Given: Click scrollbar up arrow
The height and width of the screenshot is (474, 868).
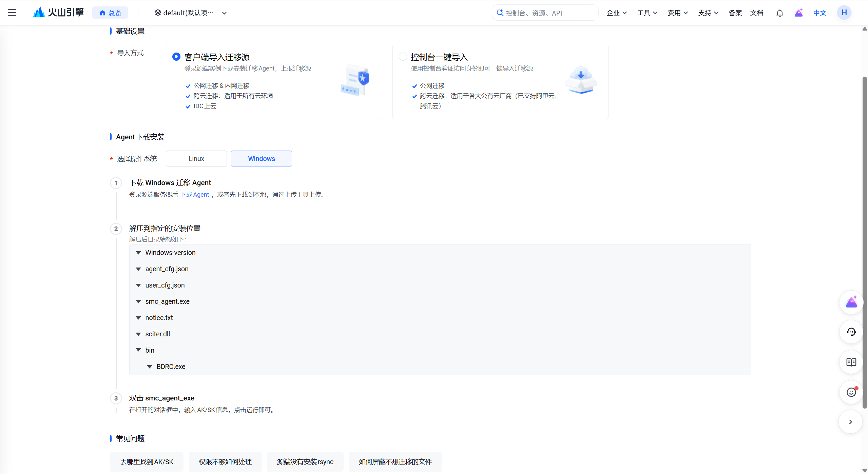Looking at the screenshot, I should click(x=865, y=29).
